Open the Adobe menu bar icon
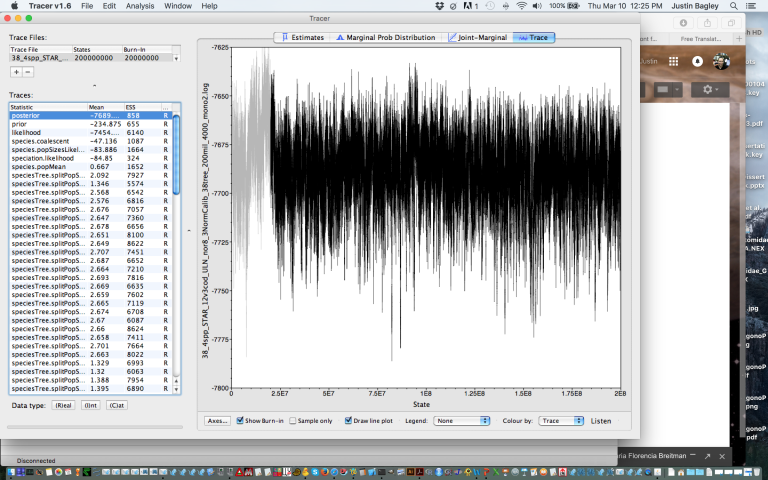 pyautogui.click(x=470, y=6)
